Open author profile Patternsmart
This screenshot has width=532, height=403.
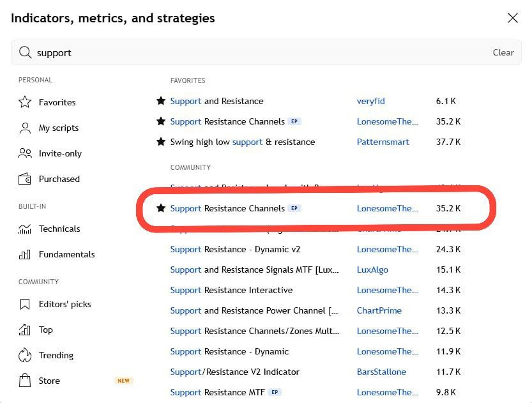pos(383,142)
